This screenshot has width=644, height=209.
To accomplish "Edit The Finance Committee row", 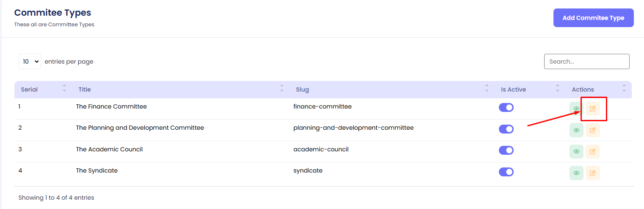I will [x=592, y=109].
